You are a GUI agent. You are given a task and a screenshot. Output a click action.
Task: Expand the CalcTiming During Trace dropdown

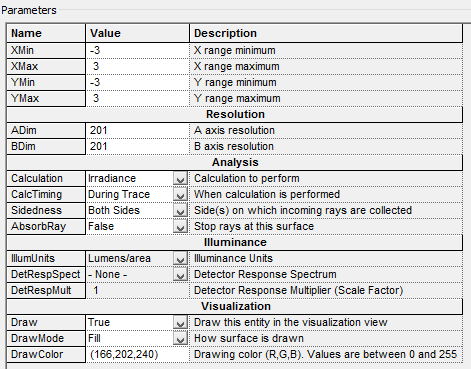coord(180,194)
